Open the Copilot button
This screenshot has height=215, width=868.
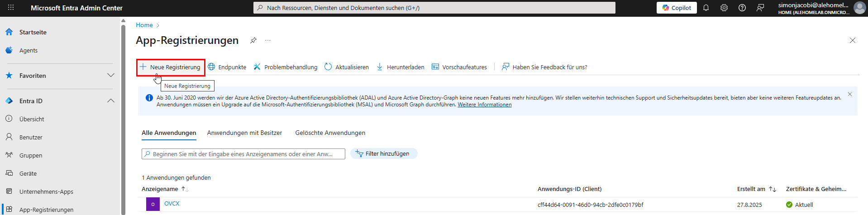677,8
